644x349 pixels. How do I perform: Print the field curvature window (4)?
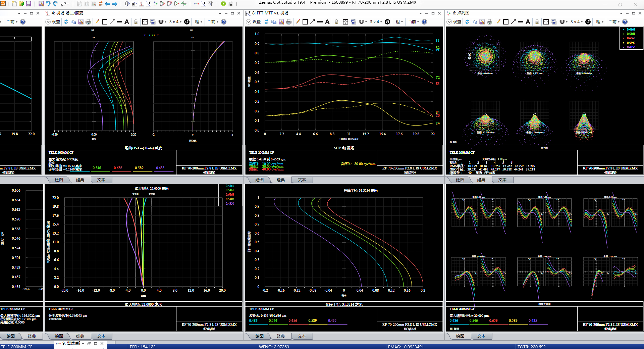(x=88, y=22)
